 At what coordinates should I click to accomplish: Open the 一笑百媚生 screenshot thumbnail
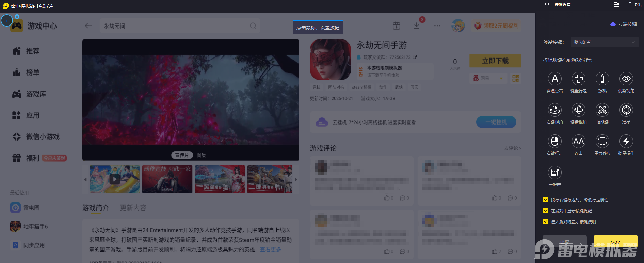coord(220,179)
